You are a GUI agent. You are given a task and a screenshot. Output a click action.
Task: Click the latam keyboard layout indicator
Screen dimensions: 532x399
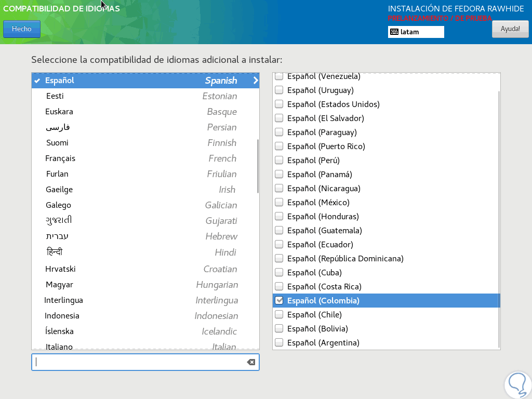416,32
